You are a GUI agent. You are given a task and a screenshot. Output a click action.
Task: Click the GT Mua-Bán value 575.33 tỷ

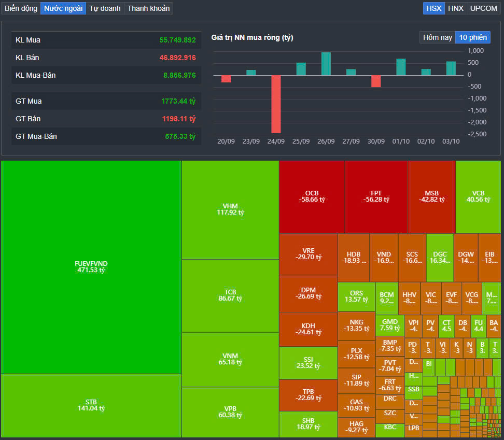click(180, 136)
